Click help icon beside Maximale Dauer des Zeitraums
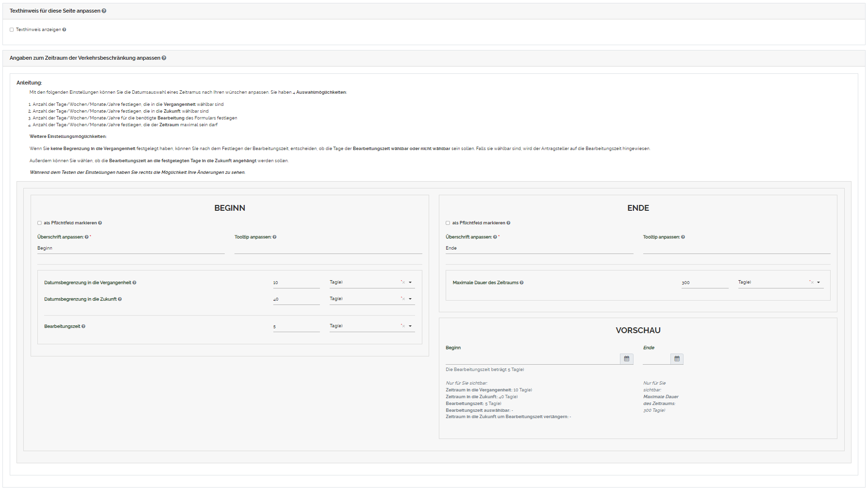The height and width of the screenshot is (490, 868). pyautogui.click(x=521, y=283)
